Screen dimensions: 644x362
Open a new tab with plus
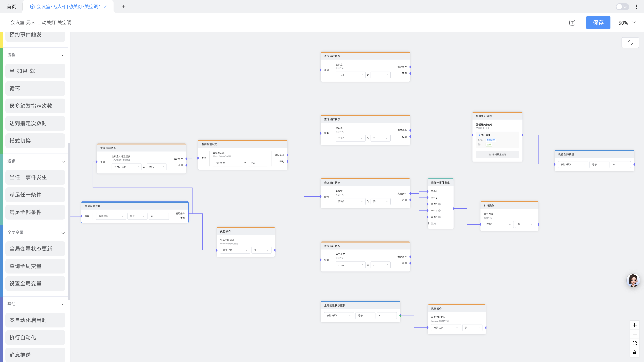click(x=123, y=7)
